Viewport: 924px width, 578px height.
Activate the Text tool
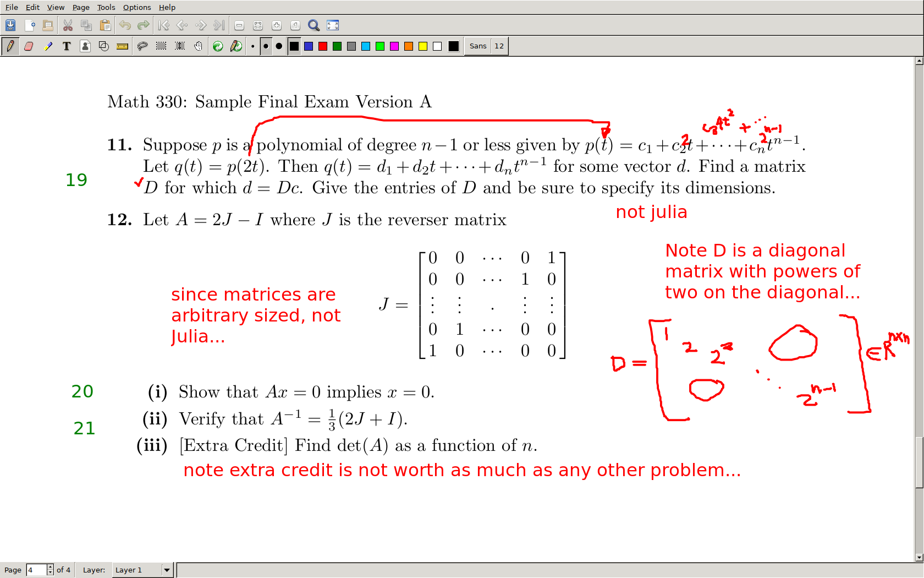click(67, 46)
